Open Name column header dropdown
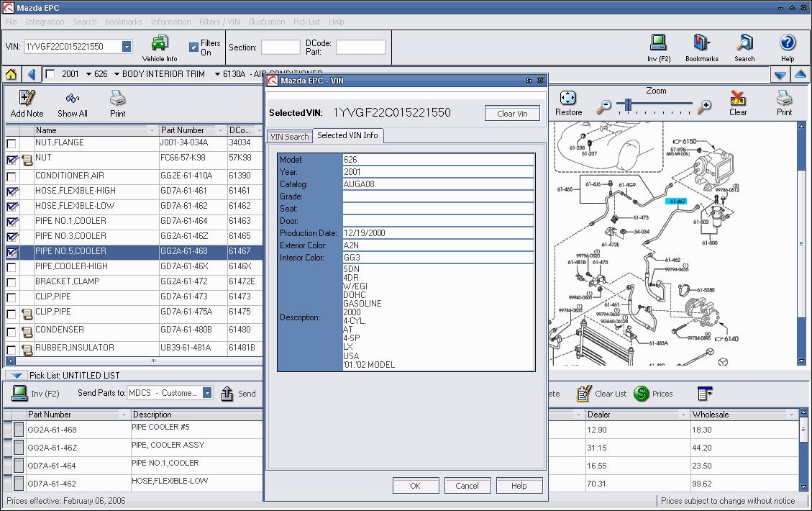The image size is (812, 511). 152,130
